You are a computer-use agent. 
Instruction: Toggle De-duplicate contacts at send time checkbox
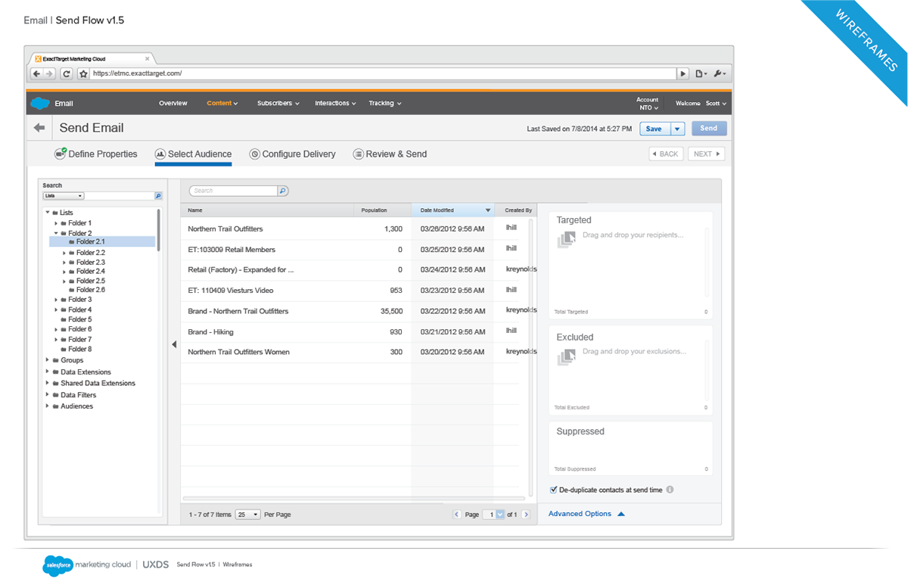tap(554, 490)
